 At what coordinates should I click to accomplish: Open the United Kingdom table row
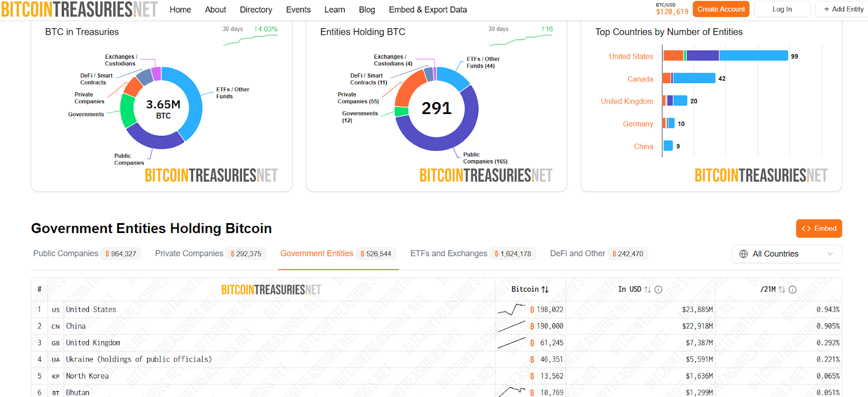[x=436, y=343]
